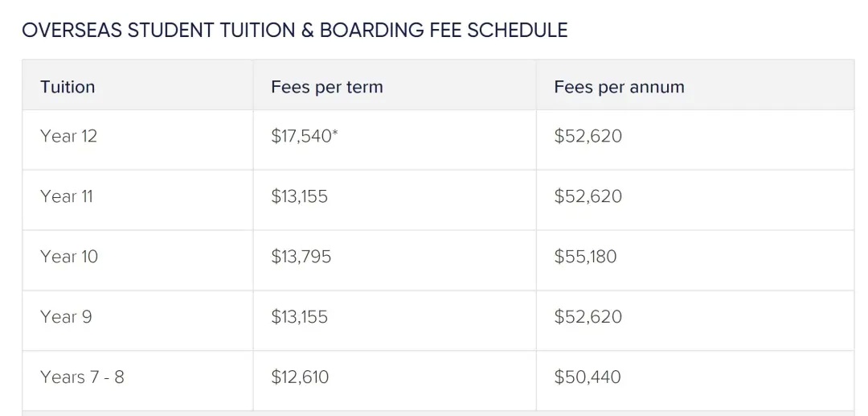Click Year 9 annual fee $52,620
Screen dimensions: 868x416
point(588,317)
